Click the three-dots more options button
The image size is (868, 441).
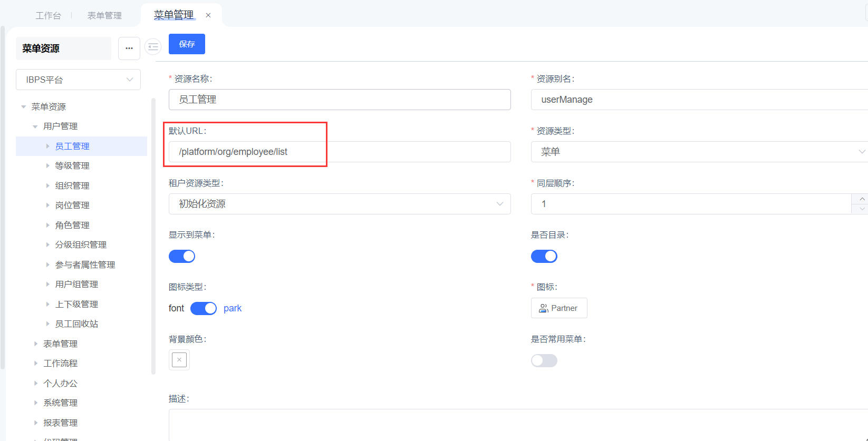pos(129,48)
